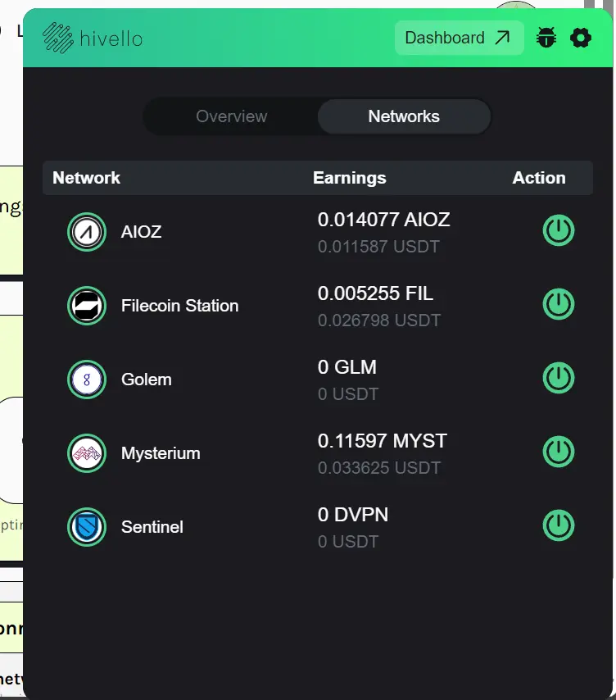Image resolution: width=616 pixels, height=700 pixels.
Task: Click the AIOZ network icon
Action: click(87, 232)
